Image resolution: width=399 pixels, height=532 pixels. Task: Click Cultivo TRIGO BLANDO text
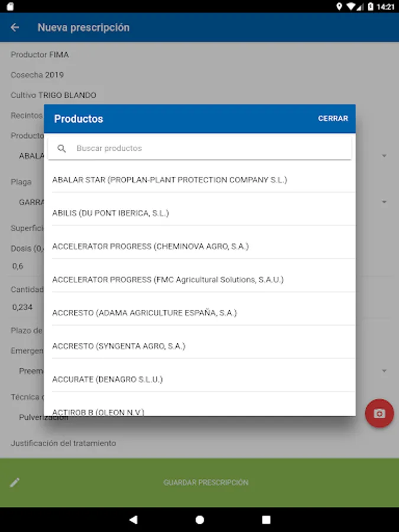coord(53,95)
